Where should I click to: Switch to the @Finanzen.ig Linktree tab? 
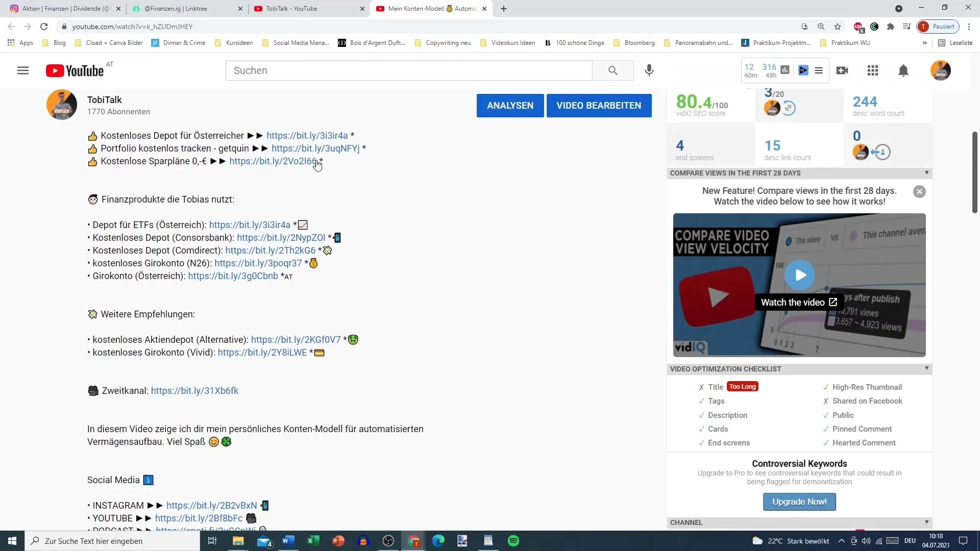pos(187,9)
